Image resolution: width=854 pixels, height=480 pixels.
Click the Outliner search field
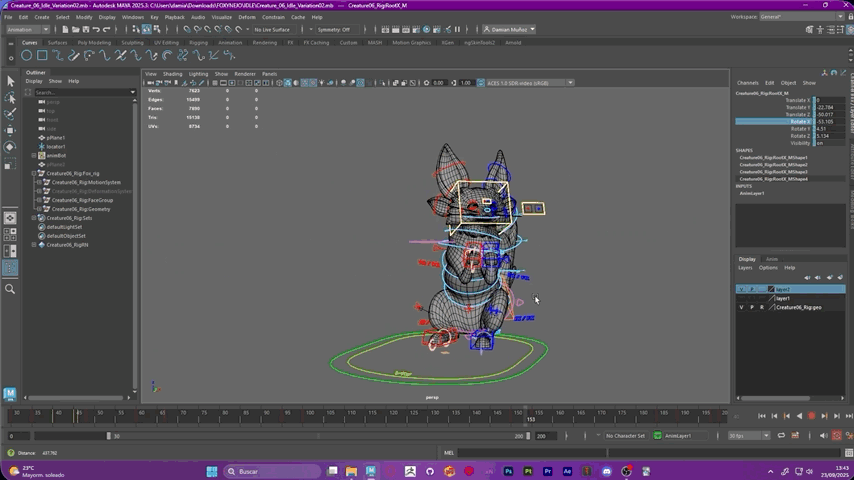[x=84, y=92]
